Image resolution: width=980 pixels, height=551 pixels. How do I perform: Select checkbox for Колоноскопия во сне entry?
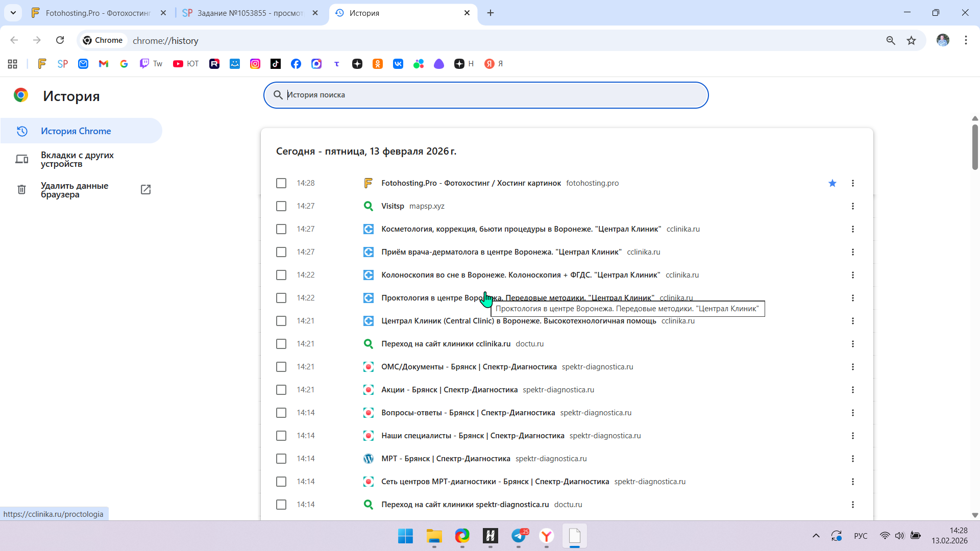point(281,275)
